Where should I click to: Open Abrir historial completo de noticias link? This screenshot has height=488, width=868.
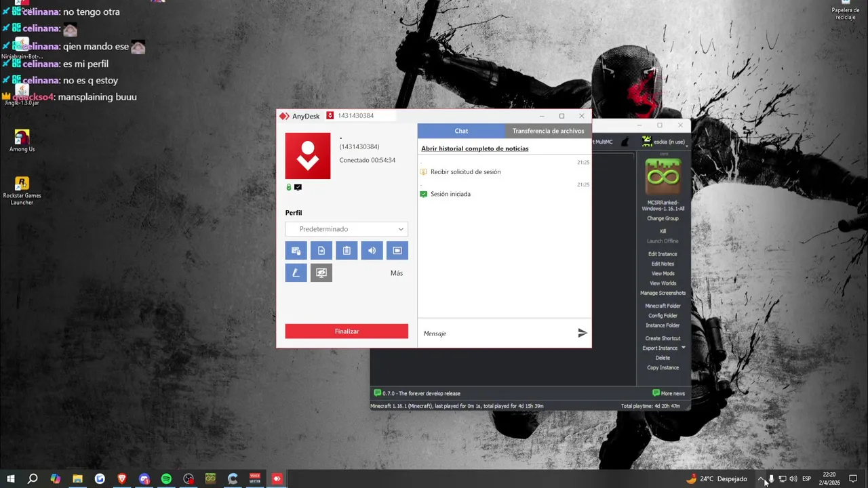click(475, 148)
